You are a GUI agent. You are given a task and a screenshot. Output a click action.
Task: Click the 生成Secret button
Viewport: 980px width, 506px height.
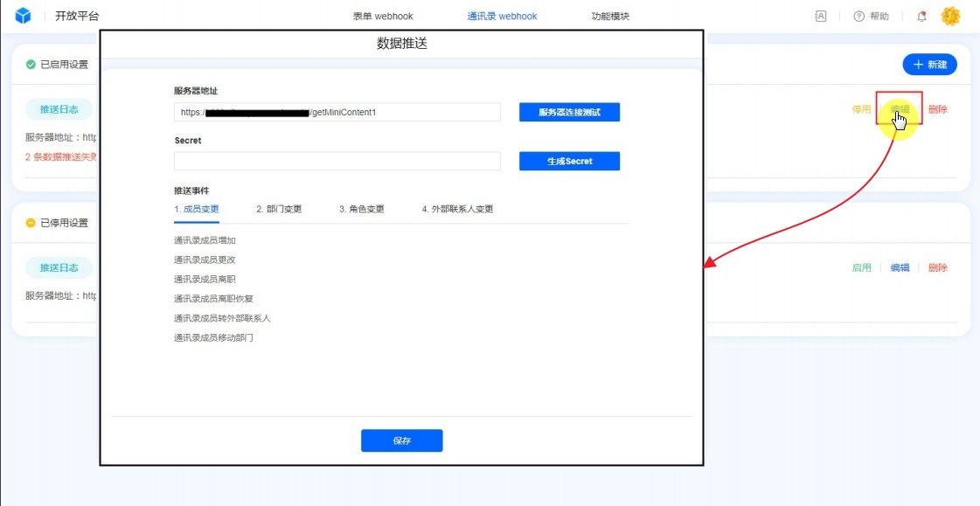pyautogui.click(x=569, y=162)
